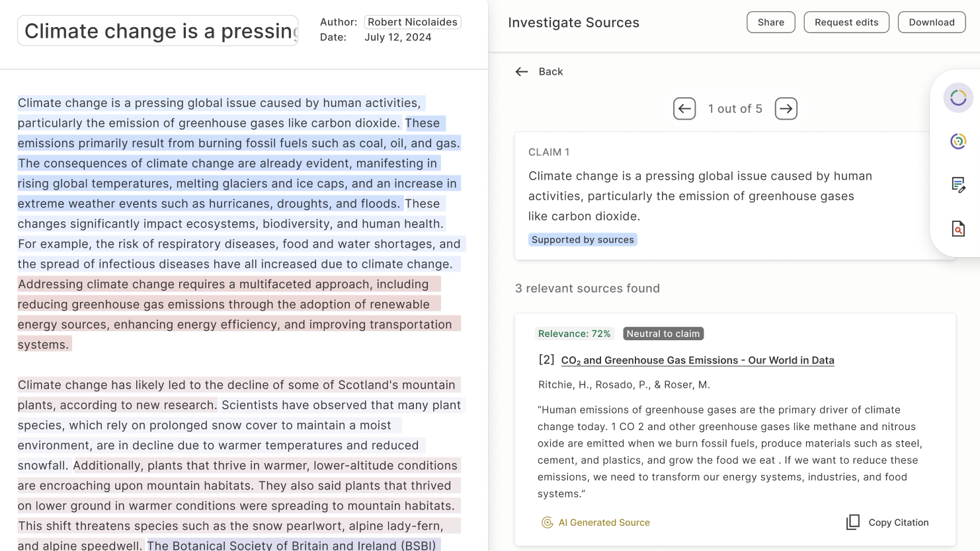Click the Download button
This screenshot has height=551, width=980.
click(x=931, y=22)
